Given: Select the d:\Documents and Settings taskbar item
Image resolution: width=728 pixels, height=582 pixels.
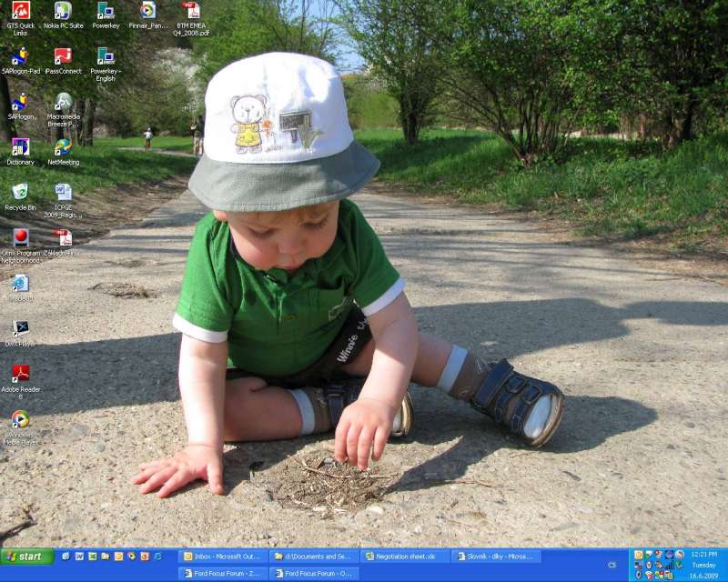Looking at the screenshot, I should coord(314,556).
